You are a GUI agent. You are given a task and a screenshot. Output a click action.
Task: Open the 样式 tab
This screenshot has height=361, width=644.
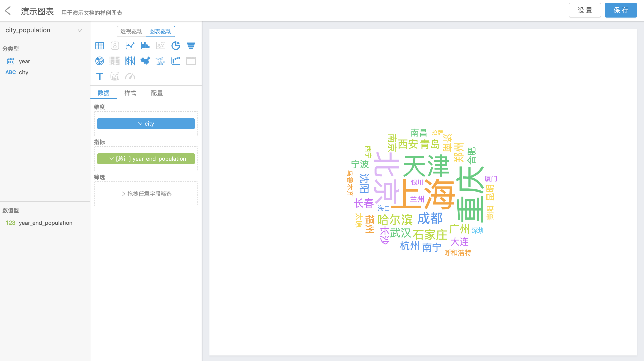coord(130,93)
